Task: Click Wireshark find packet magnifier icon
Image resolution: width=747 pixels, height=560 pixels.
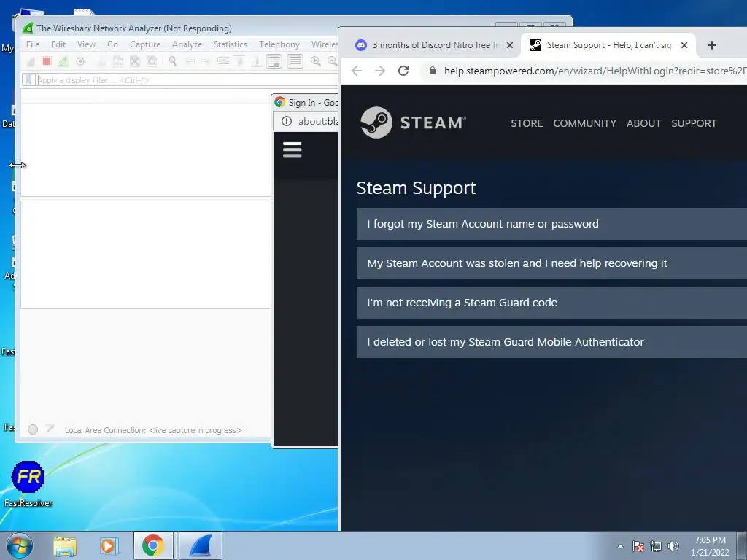Action: coord(172,61)
